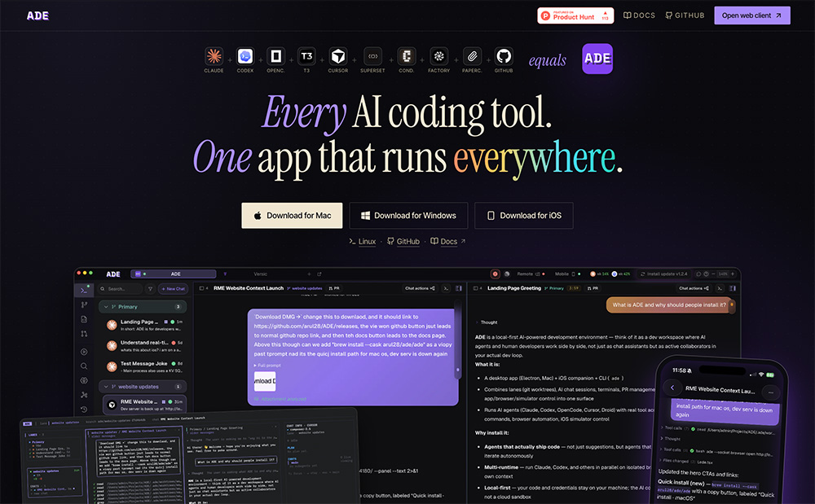815x504 pixels.
Task: Toggle split panel icon in Landing Page Greeting header
Action: point(733,288)
